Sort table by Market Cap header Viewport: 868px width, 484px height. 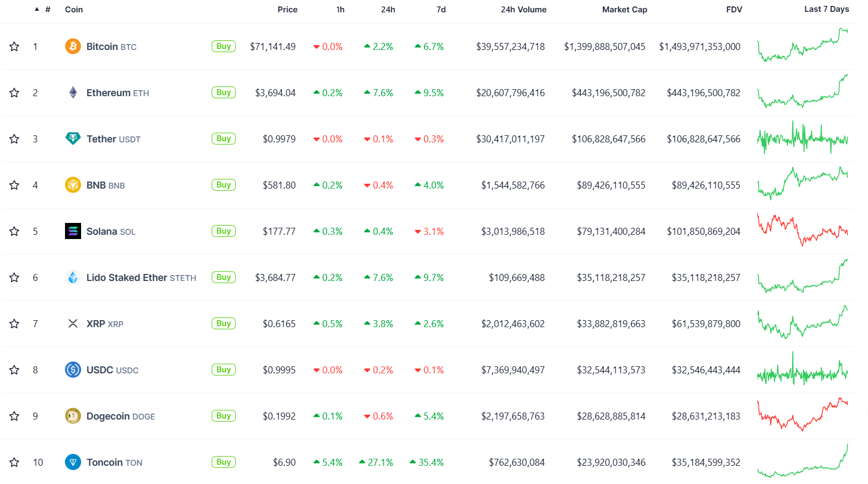click(x=624, y=10)
